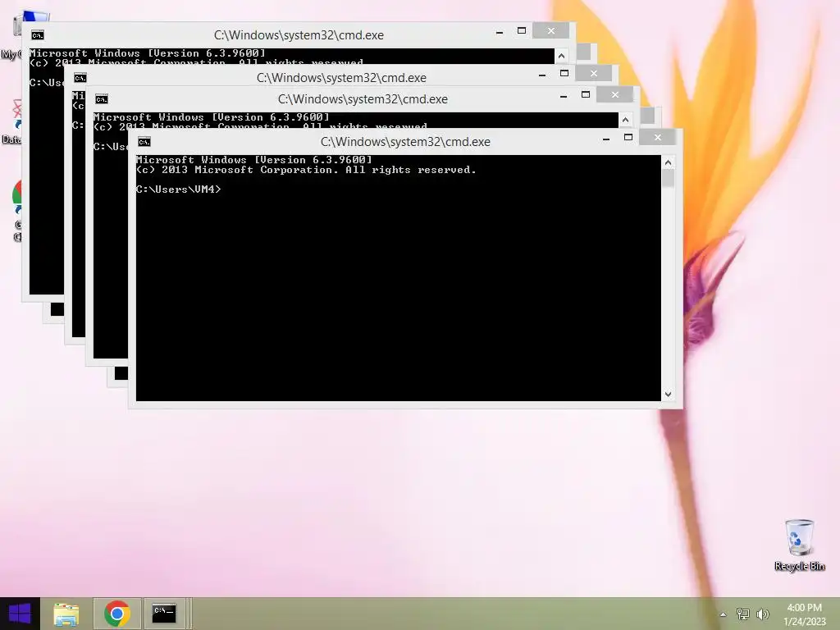
Task: Close the cmd window just behind the front one
Action: (x=615, y=95)
